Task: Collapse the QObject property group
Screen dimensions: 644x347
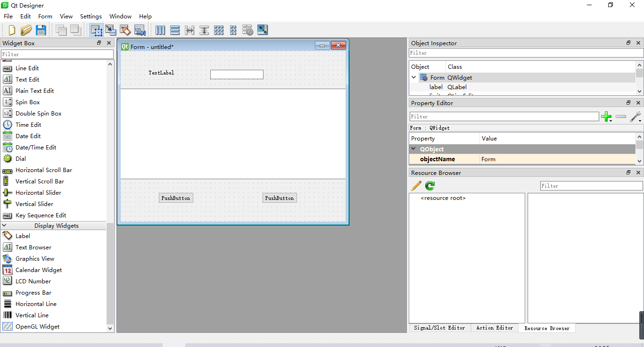Action: [x=414, y=149]
